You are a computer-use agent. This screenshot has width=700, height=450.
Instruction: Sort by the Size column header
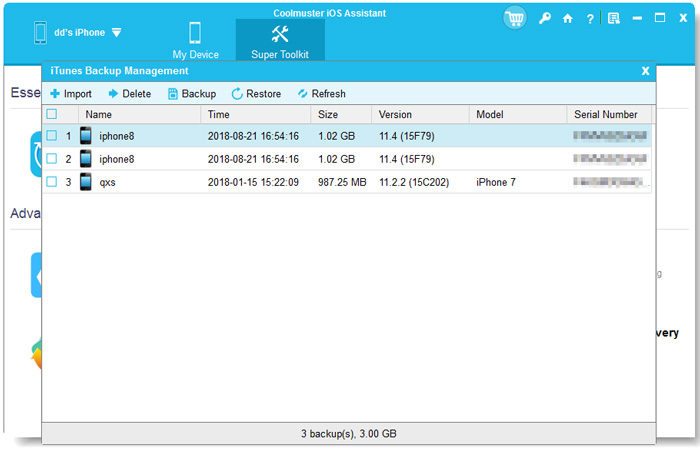[341, 114]
